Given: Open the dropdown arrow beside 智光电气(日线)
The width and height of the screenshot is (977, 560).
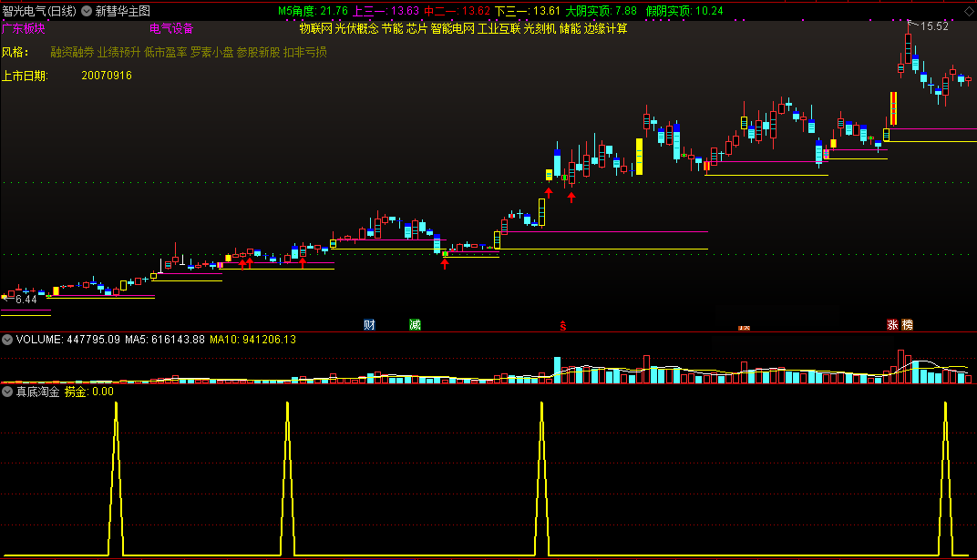Looking at the screenshot, I should point(87,11).
